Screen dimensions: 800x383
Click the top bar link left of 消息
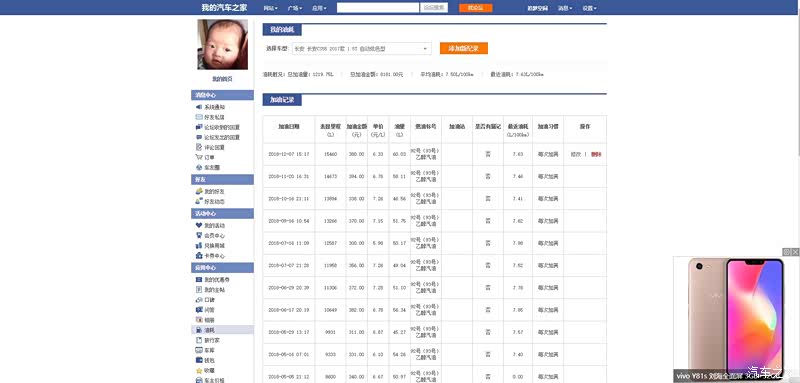click(x=538, y=8)
